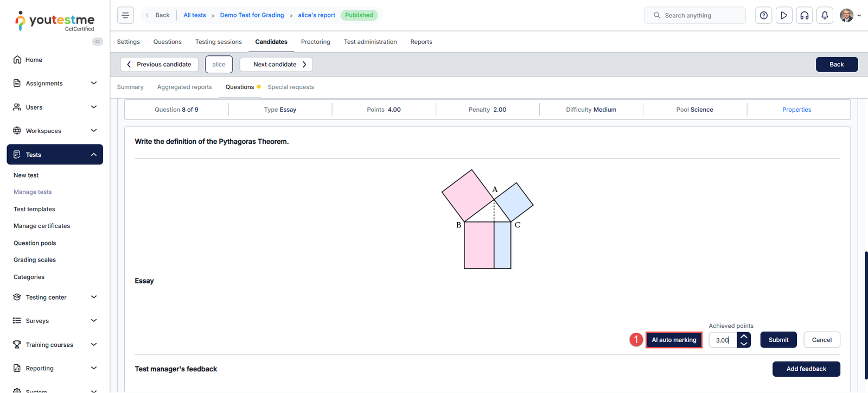Viewport: 868px width, 393px height.
Task: Open the question Properties link
Action: point(796,110)
